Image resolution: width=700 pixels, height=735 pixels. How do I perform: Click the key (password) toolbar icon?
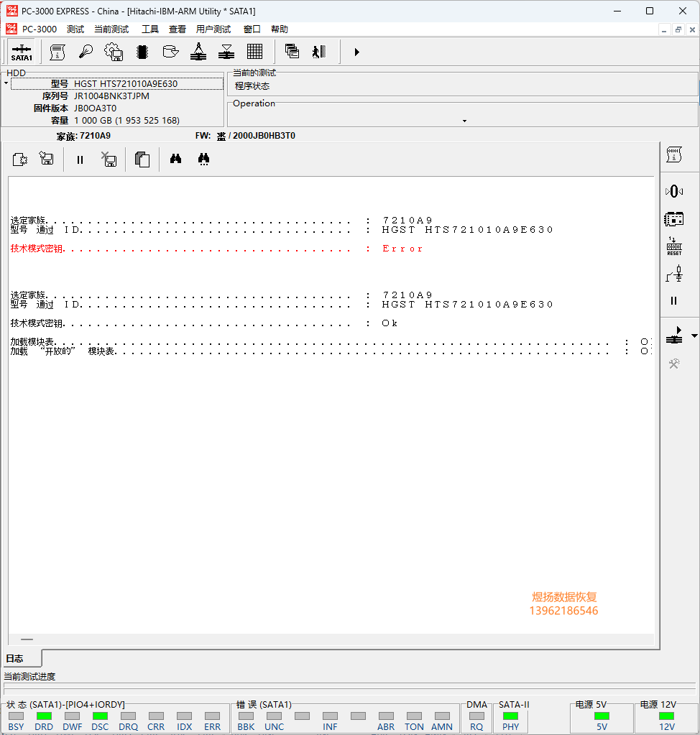click(86, 52)
